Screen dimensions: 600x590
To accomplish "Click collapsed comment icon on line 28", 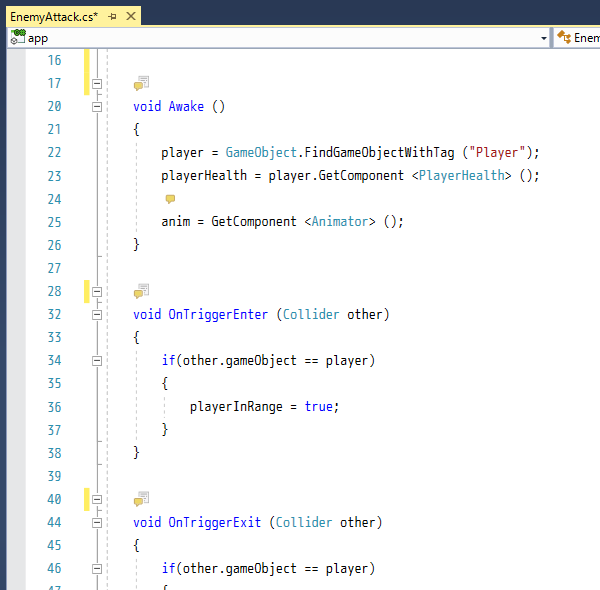I will coord(141,291).
